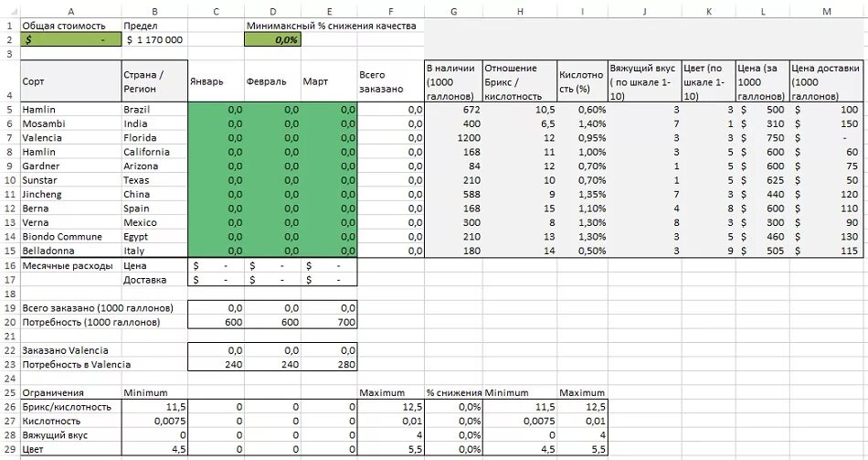Image resolution: width=868 pixels, height=460 pixels.
Task: Select the Biondo Commune cell
Action: [x=71, y=236]
